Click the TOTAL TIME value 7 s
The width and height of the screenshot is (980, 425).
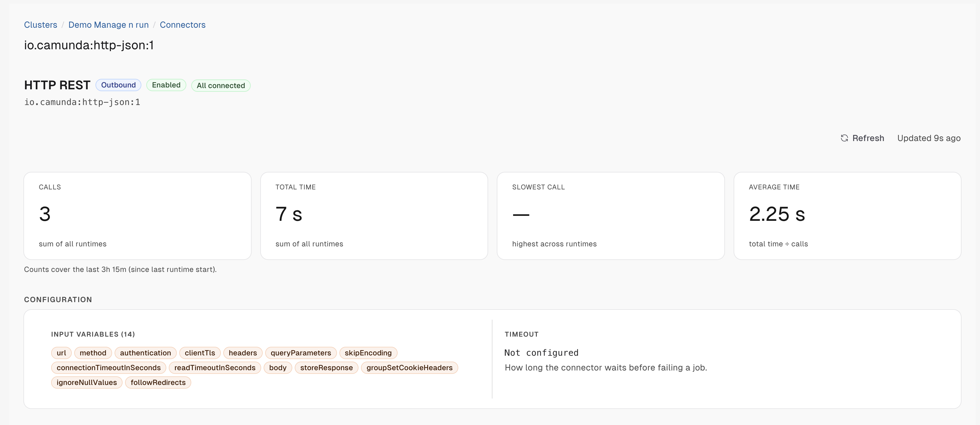289,214
